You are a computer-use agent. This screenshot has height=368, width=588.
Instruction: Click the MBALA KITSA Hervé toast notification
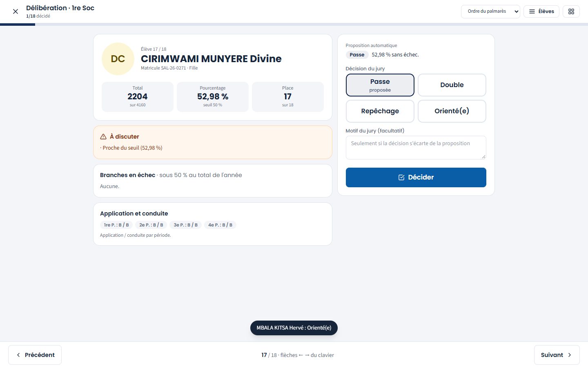coord(294,328)
